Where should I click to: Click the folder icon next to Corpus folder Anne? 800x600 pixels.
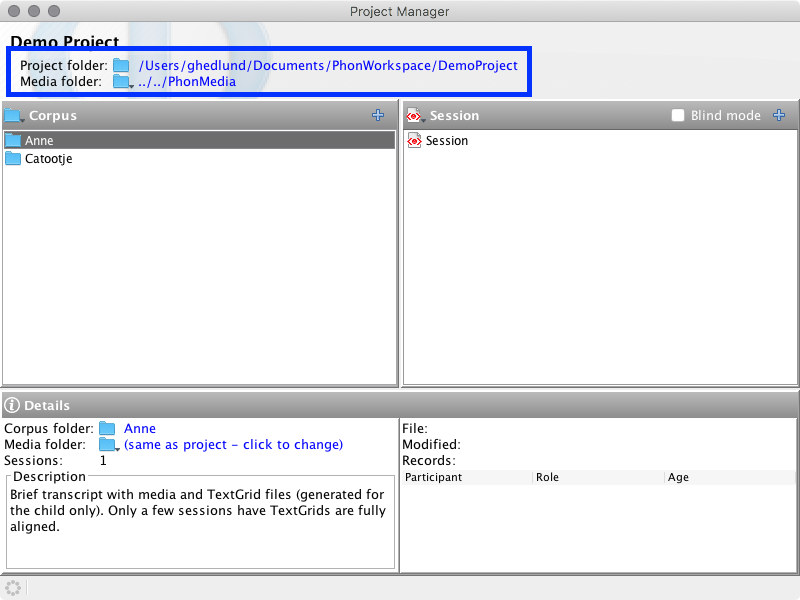tap(108, 428)
